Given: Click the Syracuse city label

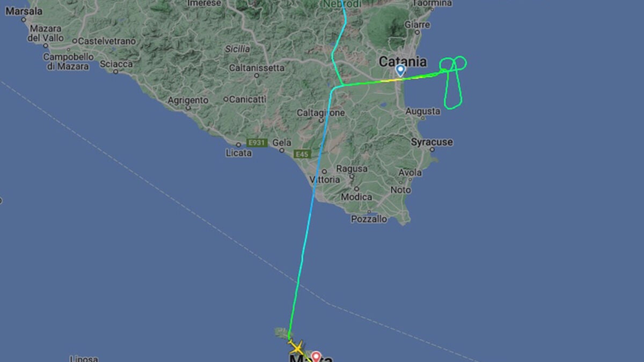Looking at the screenshot, I should click(432, 142).
